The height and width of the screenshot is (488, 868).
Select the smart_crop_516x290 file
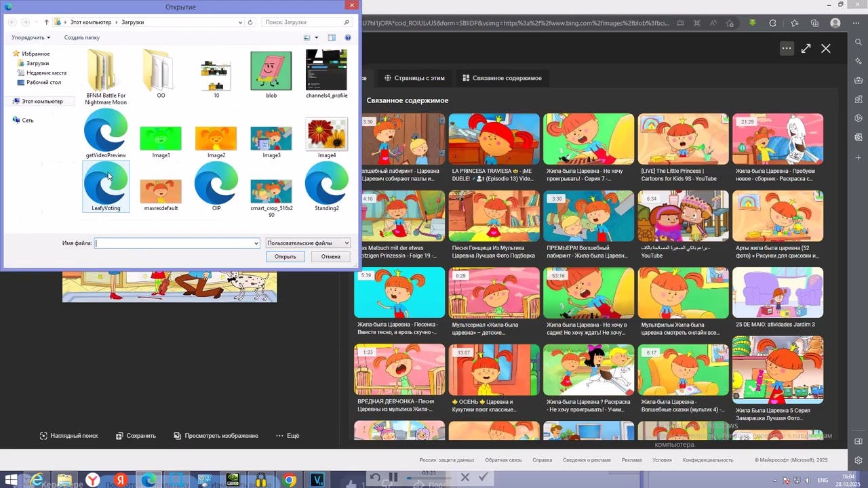click(x=271, y=197)
